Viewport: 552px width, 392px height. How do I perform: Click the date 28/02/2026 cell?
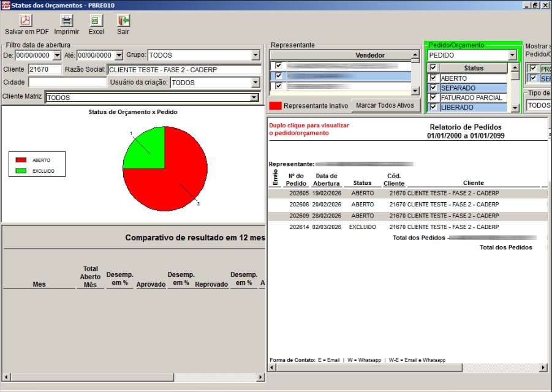pos(327,216)
